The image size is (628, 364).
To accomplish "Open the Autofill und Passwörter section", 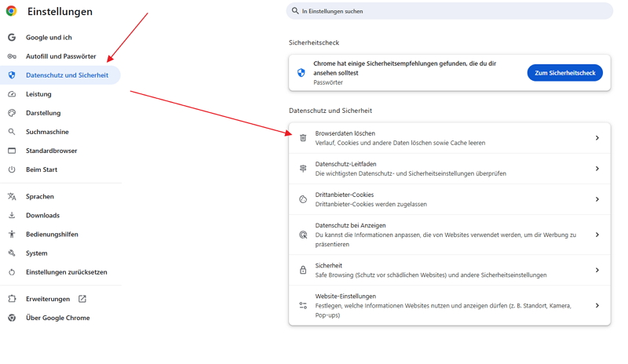I will [x=60, y=56].
